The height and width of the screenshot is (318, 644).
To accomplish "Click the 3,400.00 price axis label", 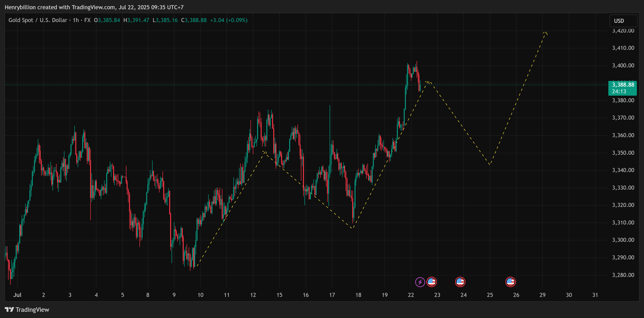I will pos(623,66).
